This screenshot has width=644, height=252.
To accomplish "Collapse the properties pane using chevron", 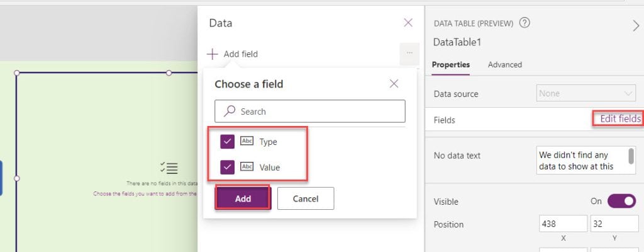I will 635,26.
